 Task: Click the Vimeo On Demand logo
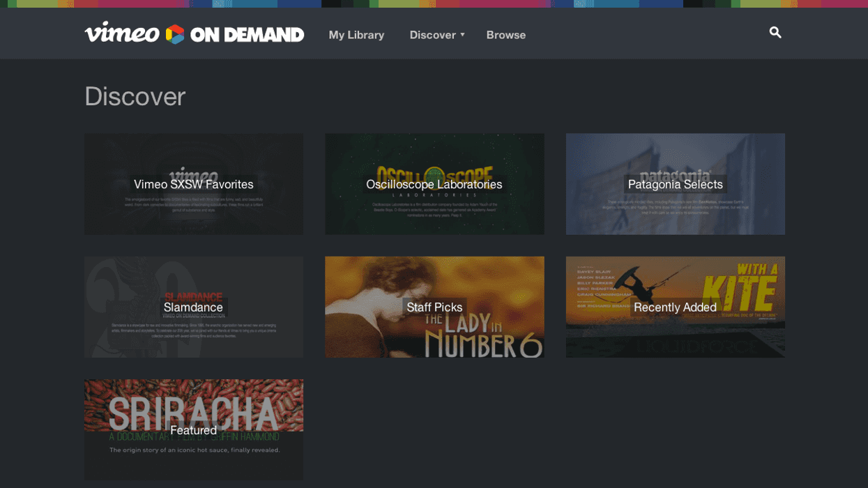195,33
